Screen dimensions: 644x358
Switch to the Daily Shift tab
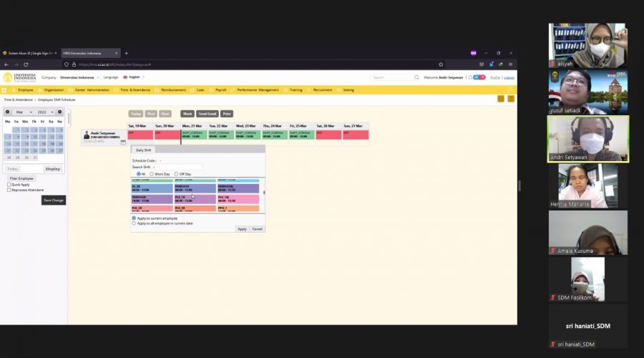point(143,150)
